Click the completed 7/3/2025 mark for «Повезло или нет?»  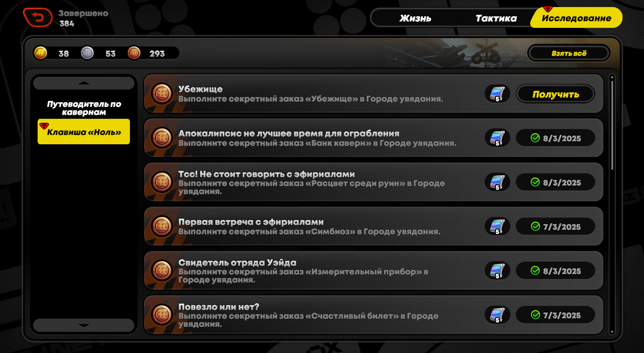(x=555, y=315)
